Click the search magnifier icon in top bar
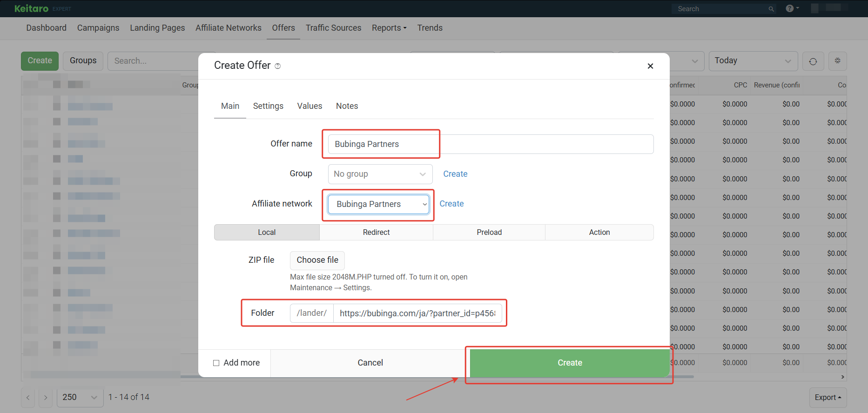This screenshot has height=413, width=868. tap(771, 9)
